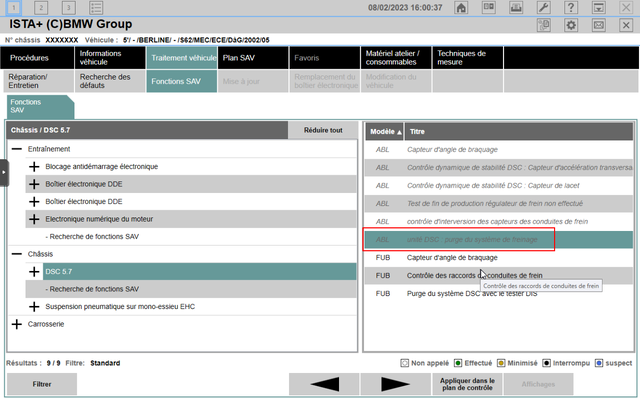Screen dimensions: 640x399
Task: Click the printer icon in top bar
Action: 516,7
